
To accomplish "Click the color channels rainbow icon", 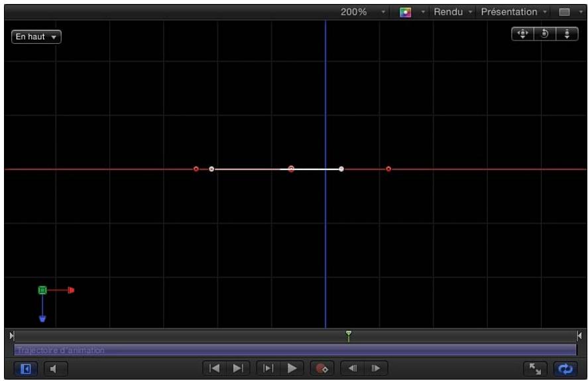I will (x=405, y=13).
